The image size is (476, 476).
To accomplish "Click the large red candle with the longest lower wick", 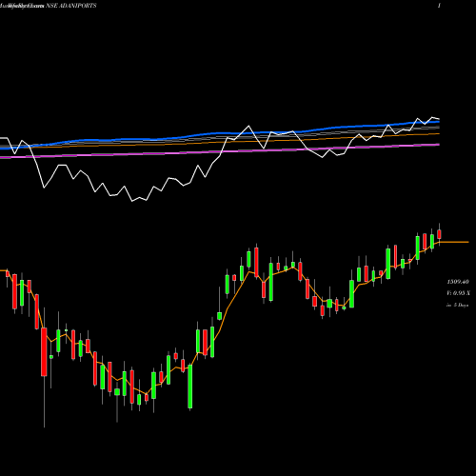I will pos(44,352).
